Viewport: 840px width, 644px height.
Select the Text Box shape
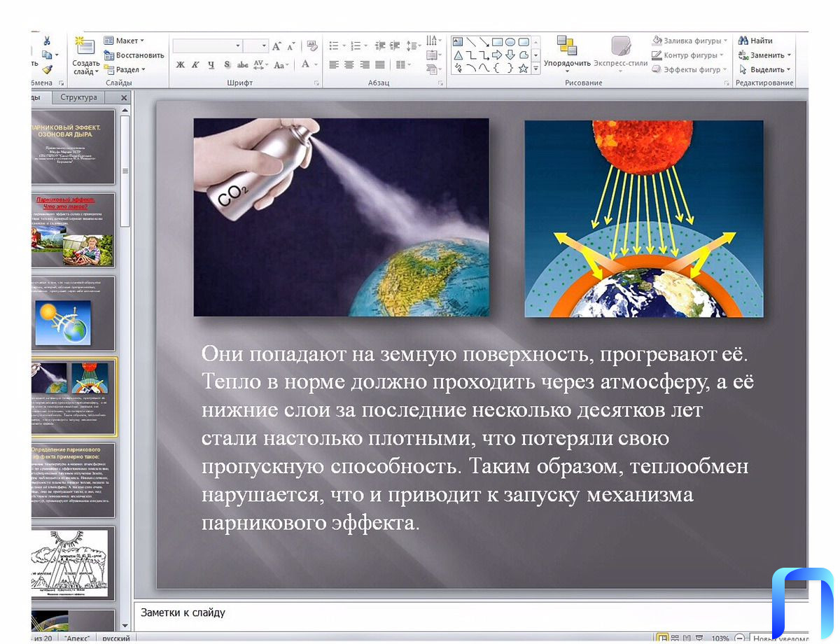coord(458,41)
